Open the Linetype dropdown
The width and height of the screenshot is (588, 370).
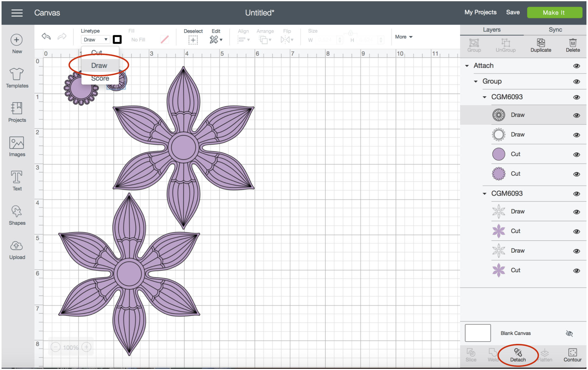click(x=95, y=40)
